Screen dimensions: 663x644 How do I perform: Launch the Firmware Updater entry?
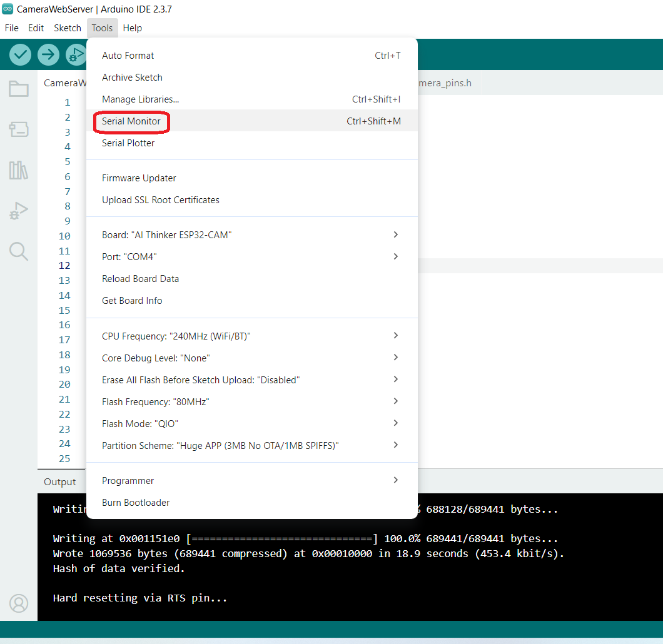pos(251,178)
